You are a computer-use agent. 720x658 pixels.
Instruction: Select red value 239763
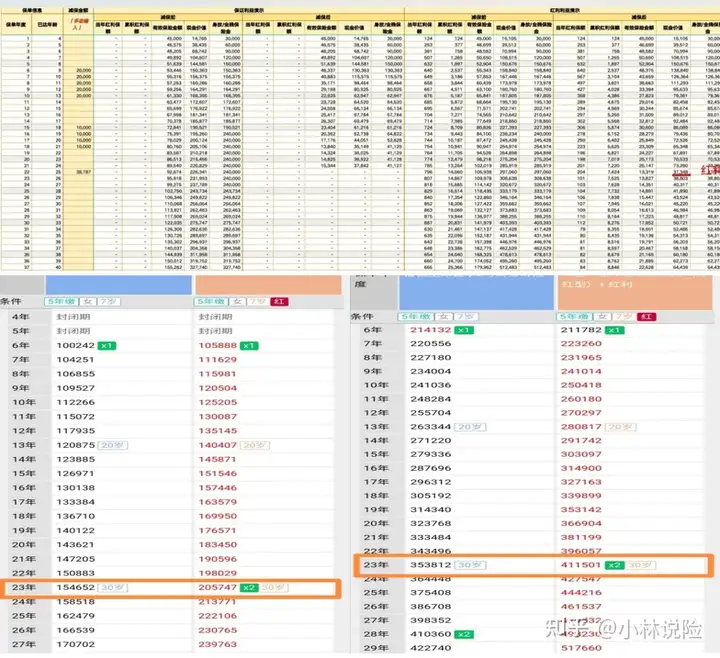(x=218, y=645)
